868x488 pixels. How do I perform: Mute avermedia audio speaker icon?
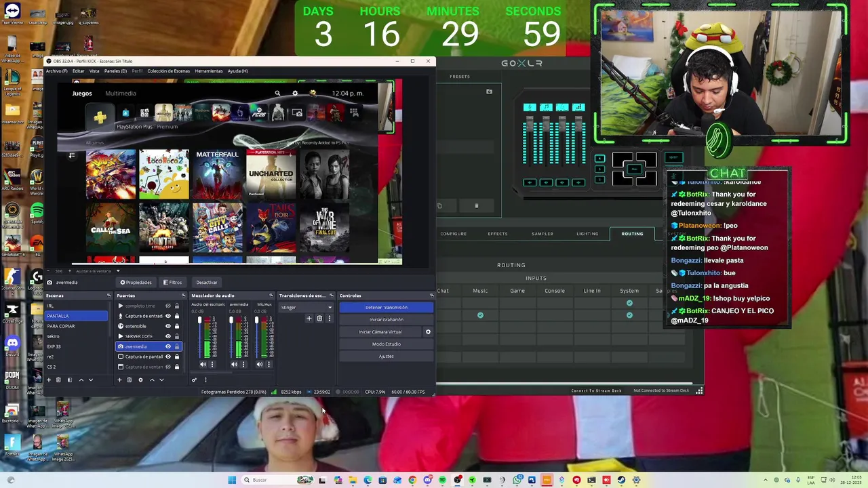pos(235,364)
